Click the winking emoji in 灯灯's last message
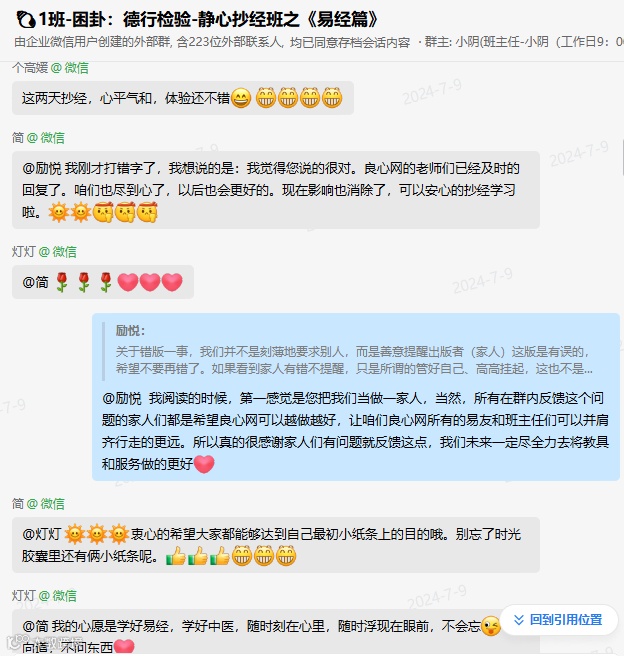Screen dimensions: 624x656 coord(491,626)
